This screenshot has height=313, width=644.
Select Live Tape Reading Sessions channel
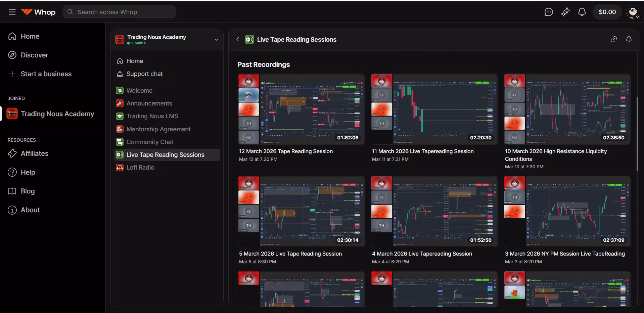[167, 155]
